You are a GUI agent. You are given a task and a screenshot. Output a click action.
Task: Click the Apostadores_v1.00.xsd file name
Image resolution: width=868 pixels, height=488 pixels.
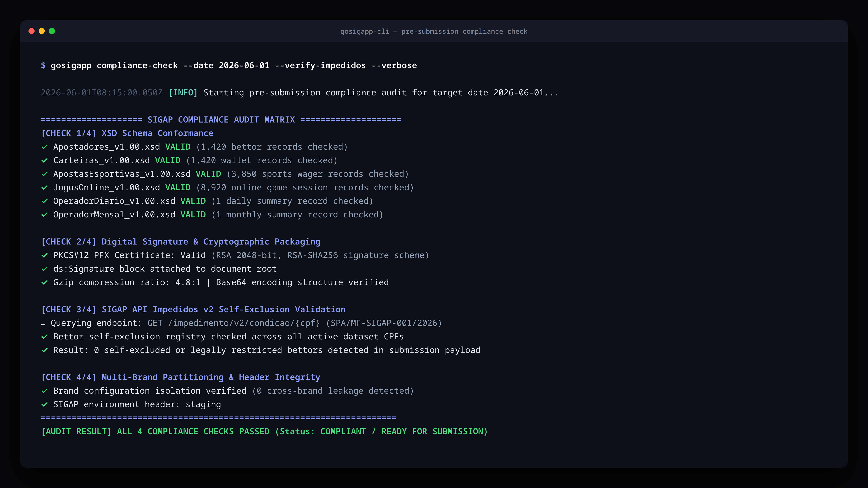(x=106, y=147)
